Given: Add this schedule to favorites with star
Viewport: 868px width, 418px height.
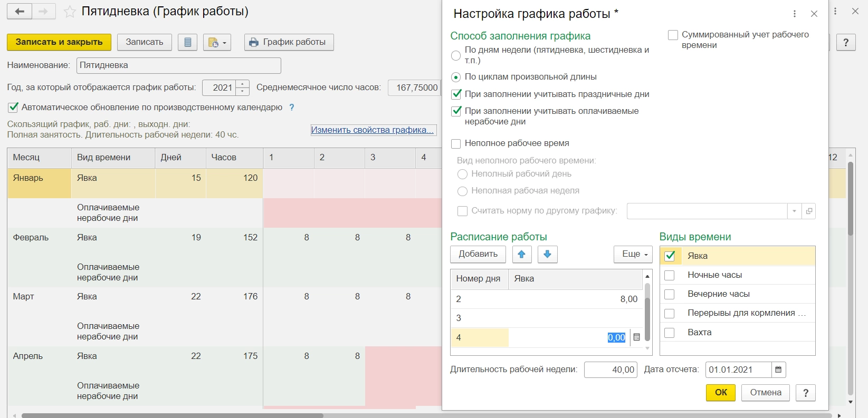Looking at the screenshot, I should [70, 12].
